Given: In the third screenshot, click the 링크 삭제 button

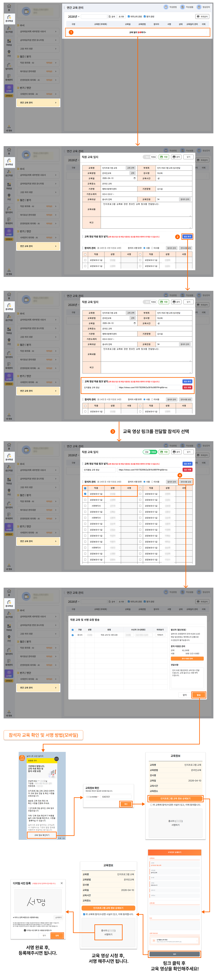Looking at the screenshot, I should pyautogui.click(x=187, y=387).
